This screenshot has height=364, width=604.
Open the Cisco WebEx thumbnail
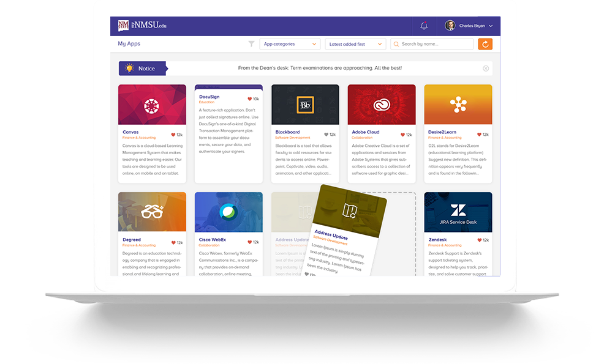228,212
